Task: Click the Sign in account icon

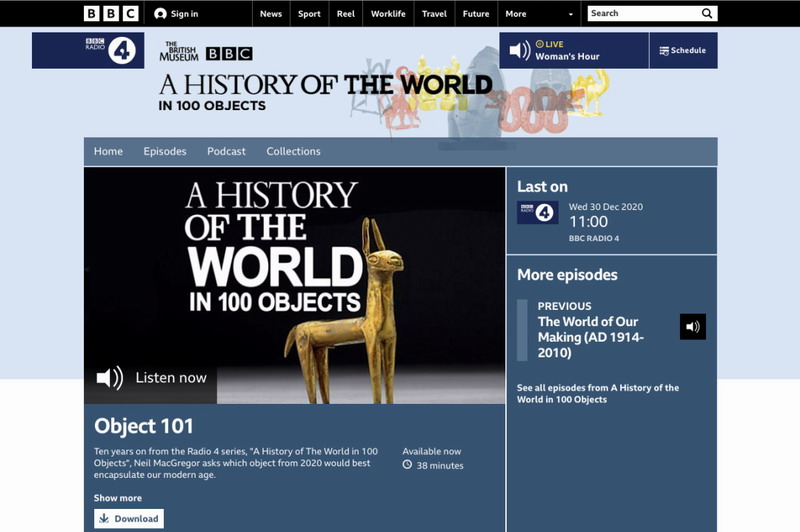Action: click(161, 14)
